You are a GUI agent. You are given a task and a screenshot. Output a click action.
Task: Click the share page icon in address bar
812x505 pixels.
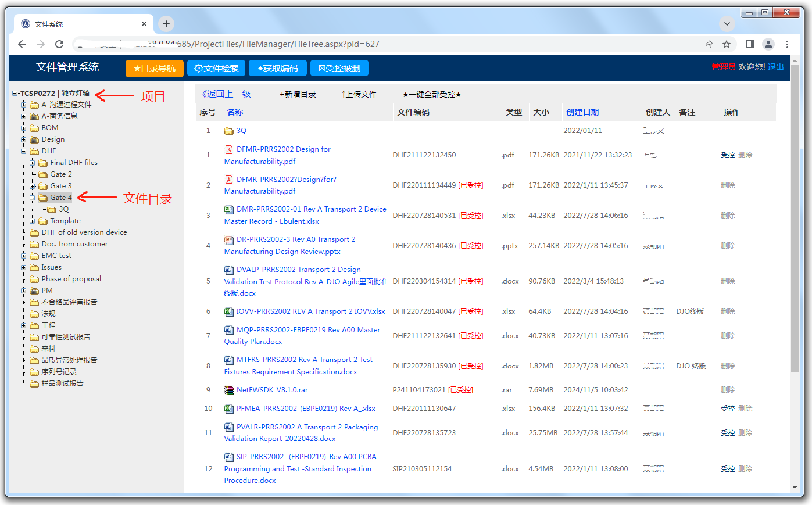(708, 44)
